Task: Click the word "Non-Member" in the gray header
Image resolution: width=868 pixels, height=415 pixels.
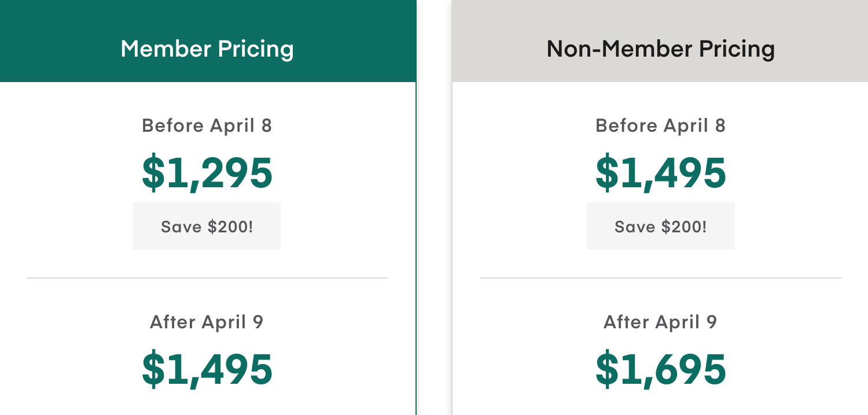Action: coord(618,49)
